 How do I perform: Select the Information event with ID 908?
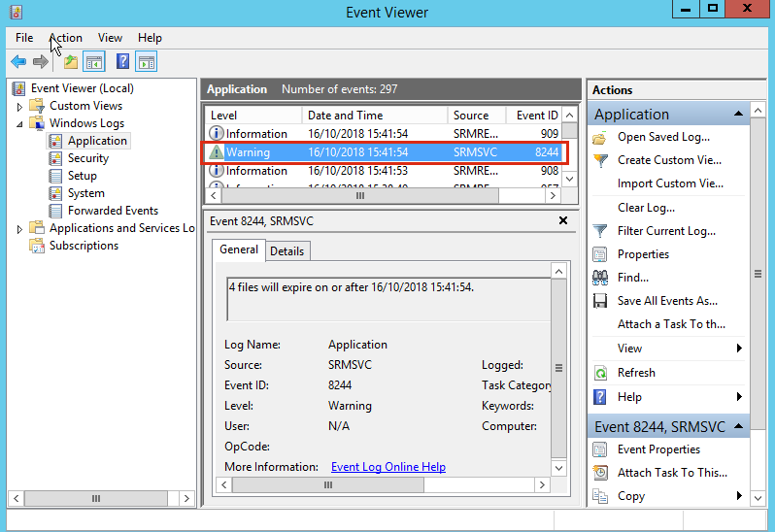384,171
